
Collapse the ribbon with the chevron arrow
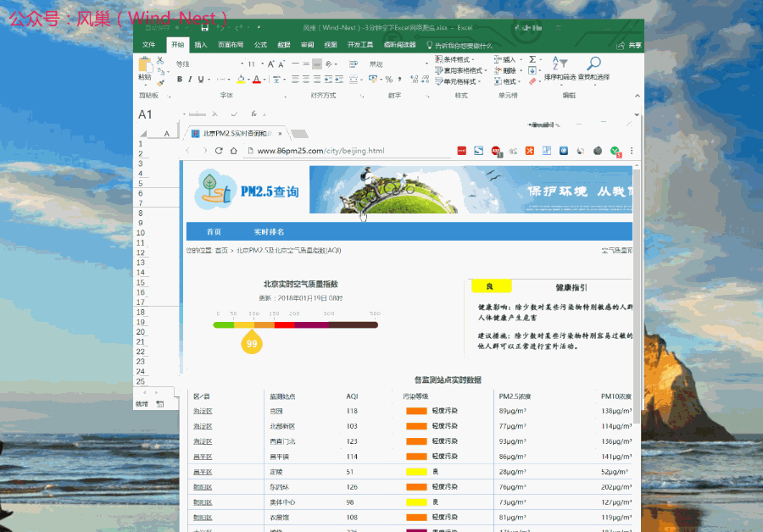tap(637, 96)
